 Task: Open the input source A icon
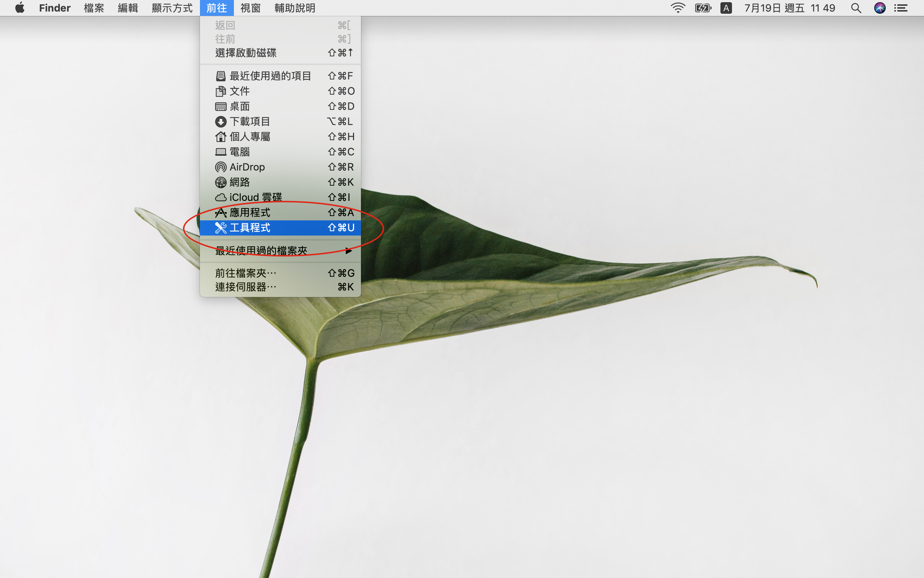(726, 8)
